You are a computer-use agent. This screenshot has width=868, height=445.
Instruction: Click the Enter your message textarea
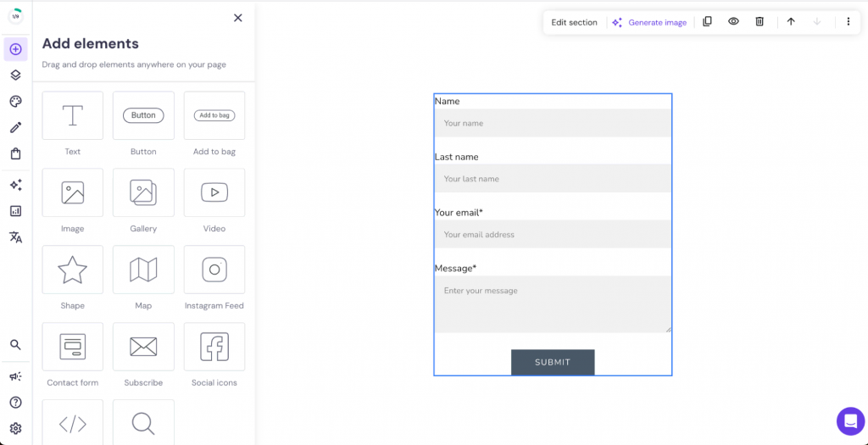(x=553, y=304)
